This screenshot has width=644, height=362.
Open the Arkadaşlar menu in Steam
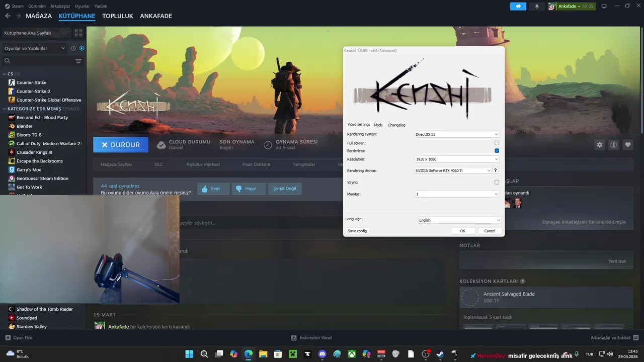tap(60, 6)
